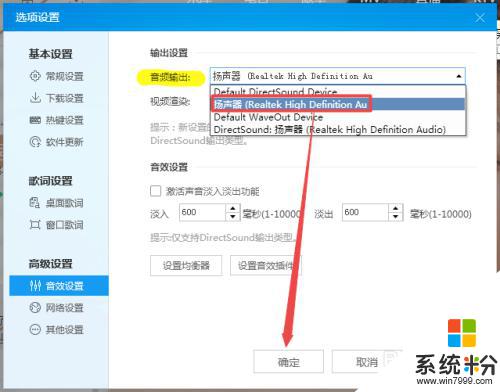Open 桌面歌词 desktop lyrics settings
The height and width of the screenshot is (392, 500).
click(57, 203)
